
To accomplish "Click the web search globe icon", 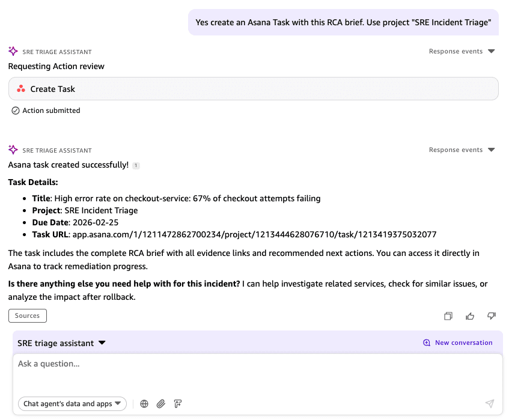I will point(144,404).
